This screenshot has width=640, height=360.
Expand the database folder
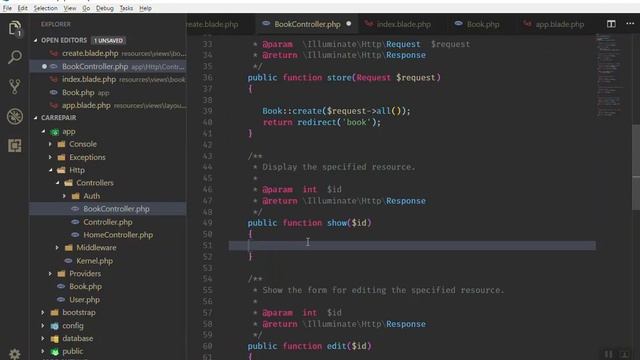[43, 338]
